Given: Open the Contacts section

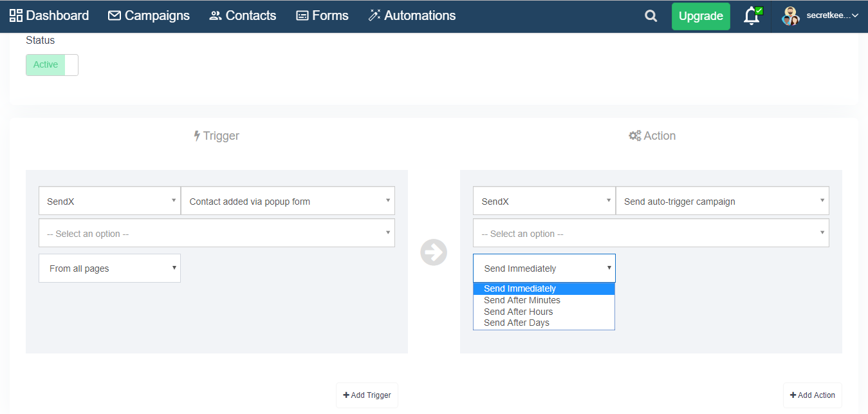Looking at the screenshot, I should pyautogui.click(x=243, y=15).
